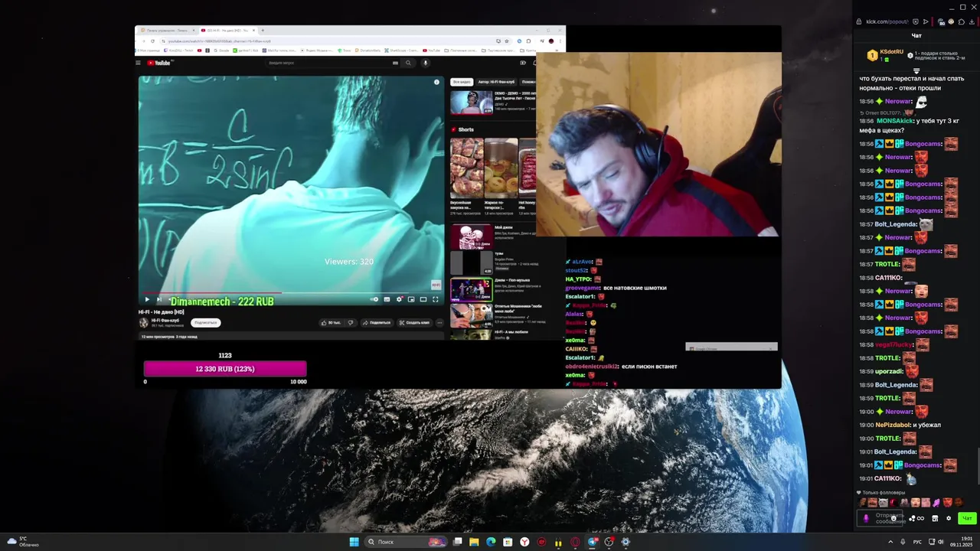Image resolution: width=980 pixels, height=551 pixels.
Task: Open Yandex Browser from taskbar
Action: (x=524, y=542)
